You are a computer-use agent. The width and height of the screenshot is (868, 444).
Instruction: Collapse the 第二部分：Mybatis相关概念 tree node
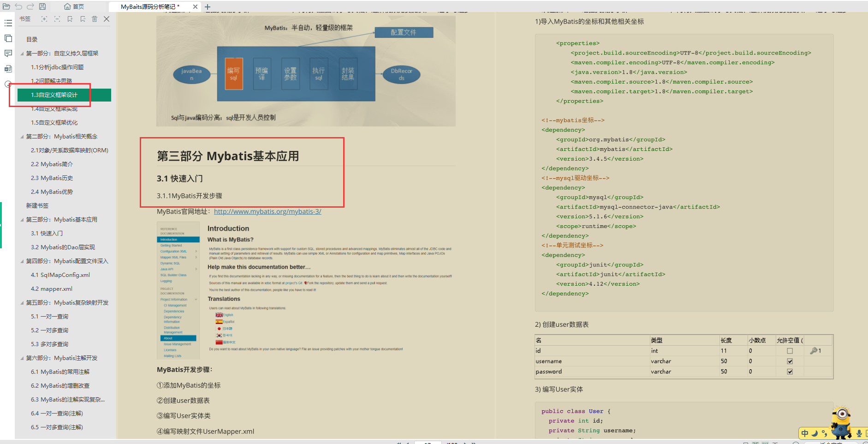[22, 137]
